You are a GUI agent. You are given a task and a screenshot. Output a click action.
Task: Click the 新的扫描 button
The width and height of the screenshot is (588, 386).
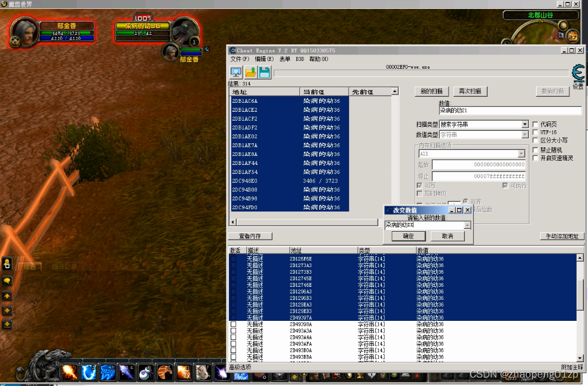coord(431,91)
